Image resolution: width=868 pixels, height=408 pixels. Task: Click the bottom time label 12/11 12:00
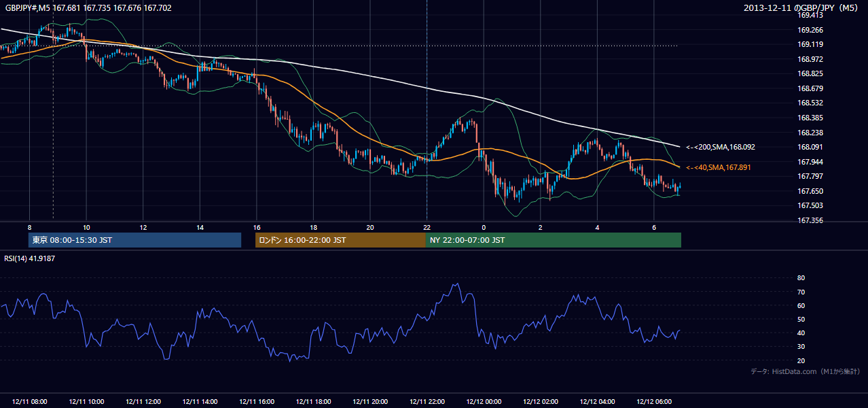pos(143,402)
